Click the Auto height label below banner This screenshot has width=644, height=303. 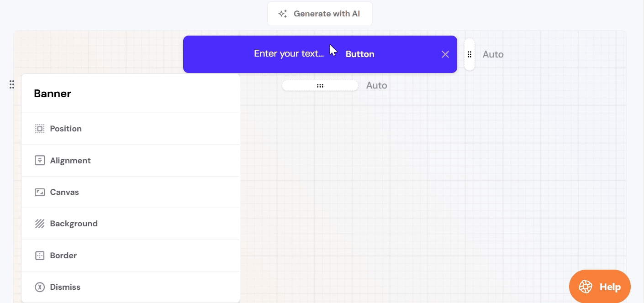pos(376,85)
